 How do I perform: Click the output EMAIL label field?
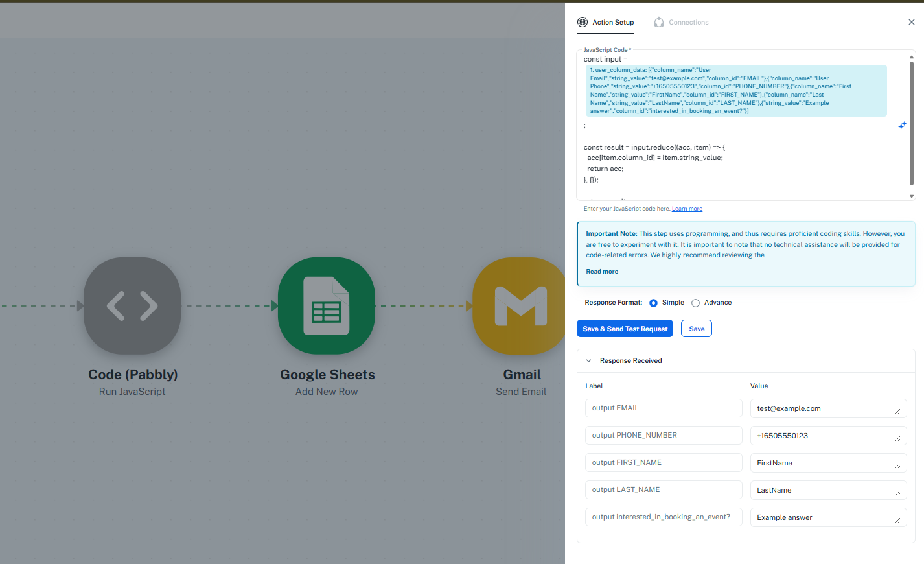(663, 408)
